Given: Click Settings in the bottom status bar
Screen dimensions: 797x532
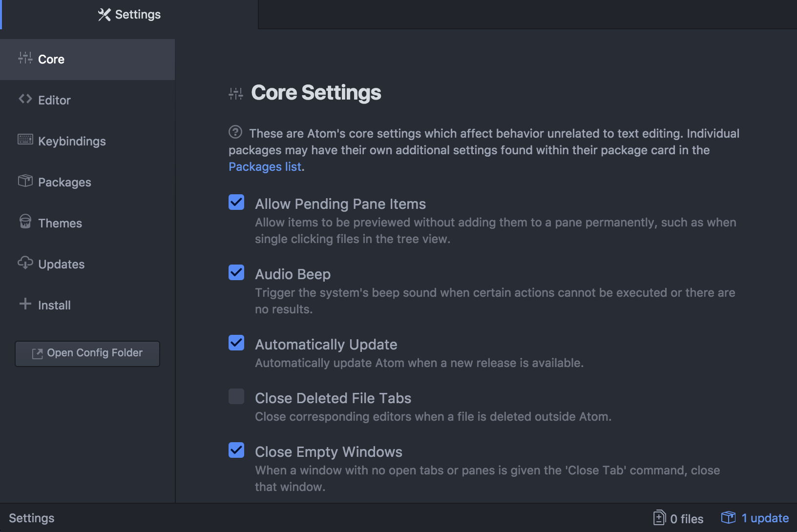Looking at the screenshot, I should [31, 517].
